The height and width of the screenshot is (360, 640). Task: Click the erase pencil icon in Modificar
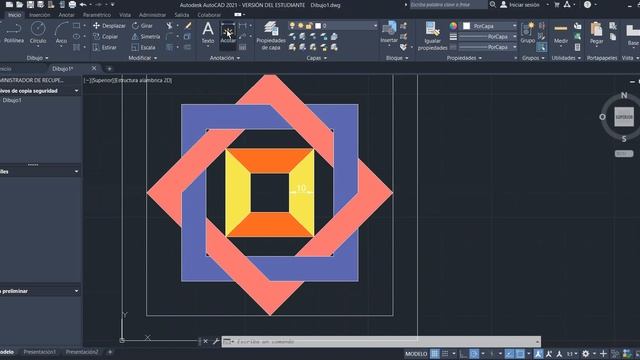pyautogui.click(x=188, y=26)
